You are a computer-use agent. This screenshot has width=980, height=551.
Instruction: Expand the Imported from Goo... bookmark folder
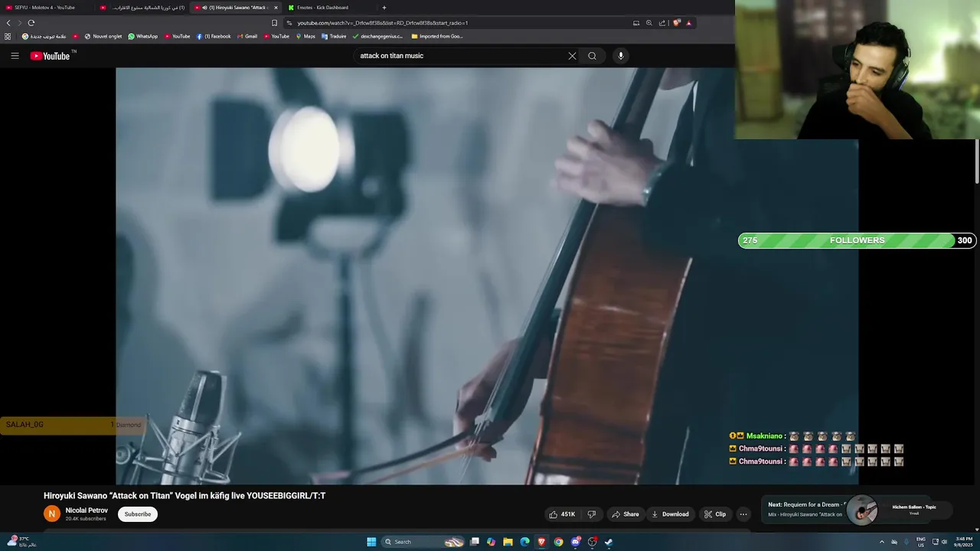[437, 36]
